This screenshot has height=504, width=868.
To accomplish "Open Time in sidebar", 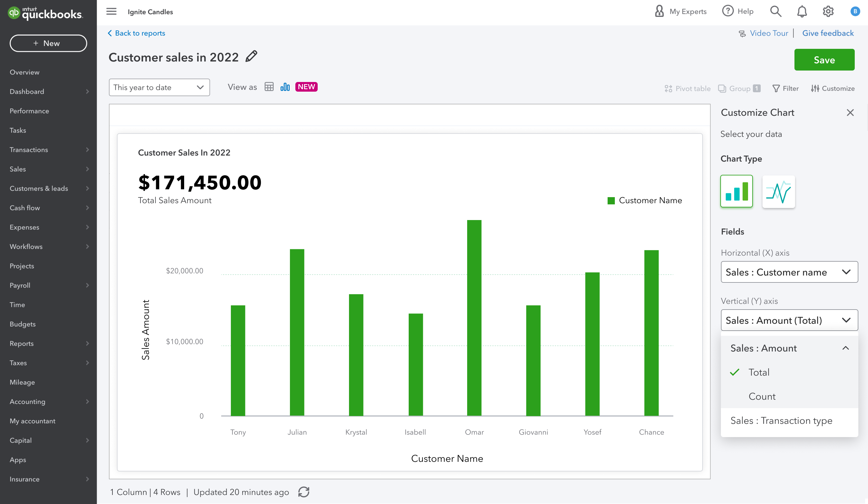I will point(17,305).
